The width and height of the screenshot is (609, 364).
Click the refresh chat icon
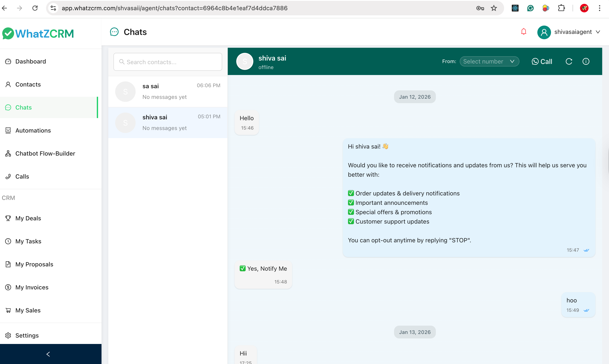coord(569,61)
